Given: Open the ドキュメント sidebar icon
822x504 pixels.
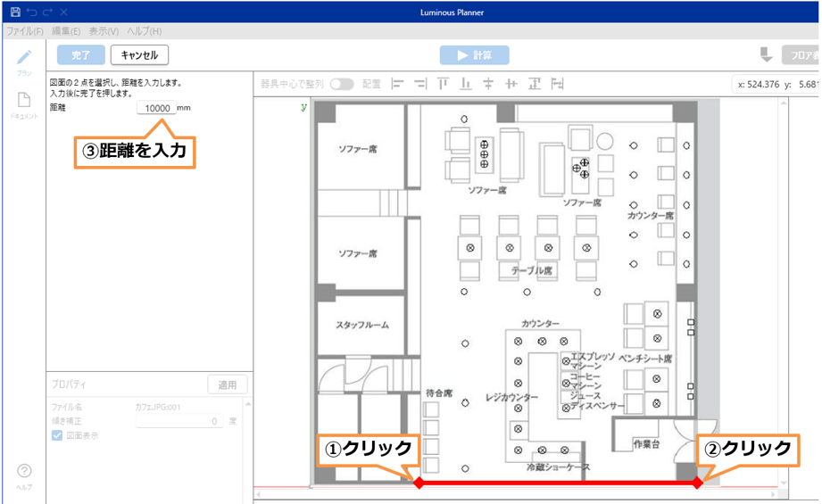Looking at the screenshot, I should click(24, 103).
